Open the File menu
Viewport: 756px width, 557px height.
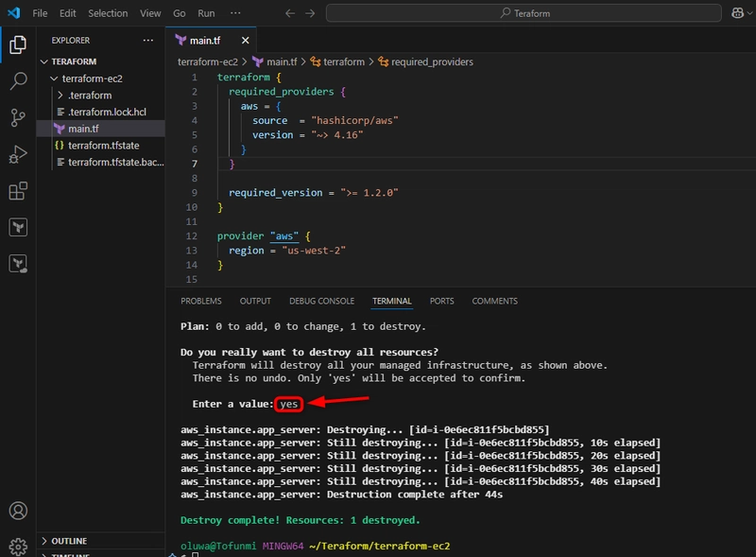[40, 13]
